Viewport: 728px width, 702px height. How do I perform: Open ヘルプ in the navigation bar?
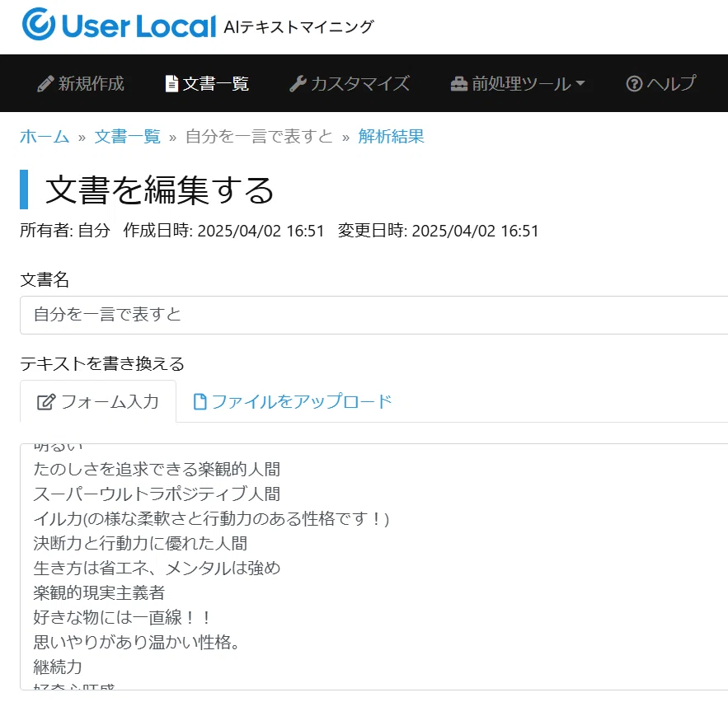coord(661,84)
